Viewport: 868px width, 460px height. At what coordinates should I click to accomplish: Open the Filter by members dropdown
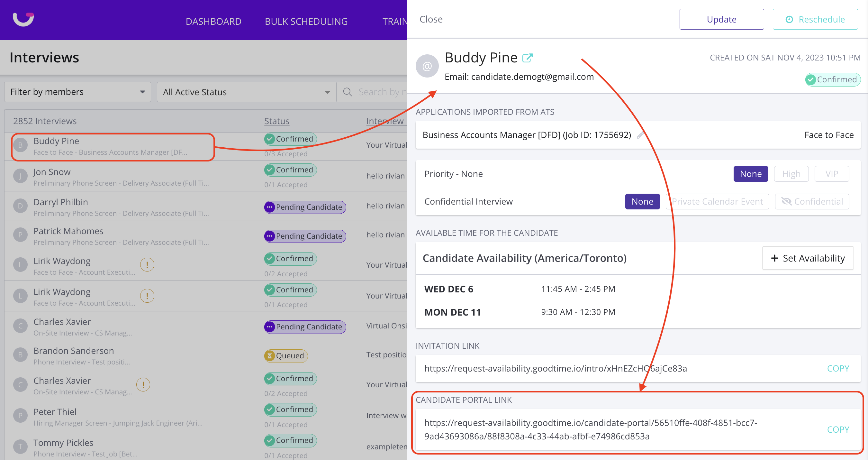click(77, 92)
